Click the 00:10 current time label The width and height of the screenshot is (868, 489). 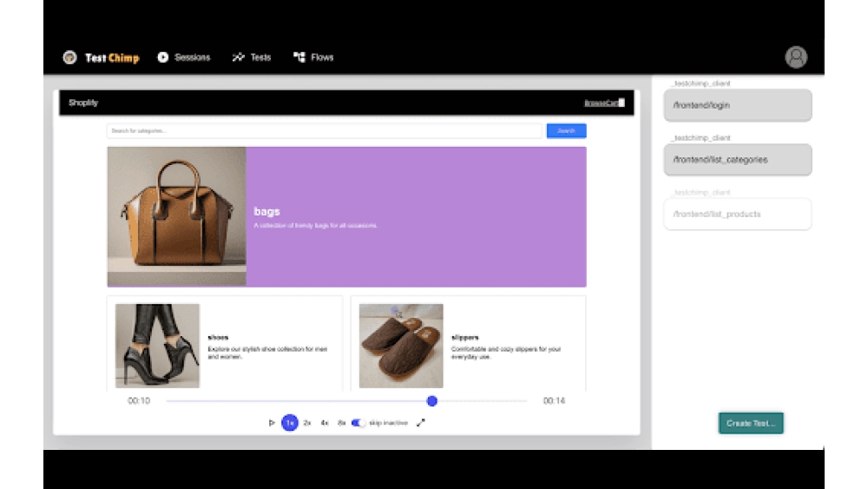[138, 401]
